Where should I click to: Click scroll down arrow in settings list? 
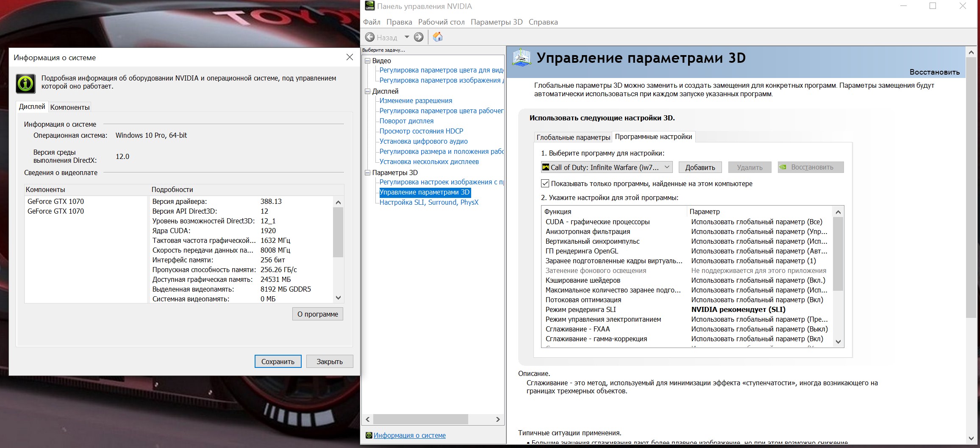tap(838, 342)
